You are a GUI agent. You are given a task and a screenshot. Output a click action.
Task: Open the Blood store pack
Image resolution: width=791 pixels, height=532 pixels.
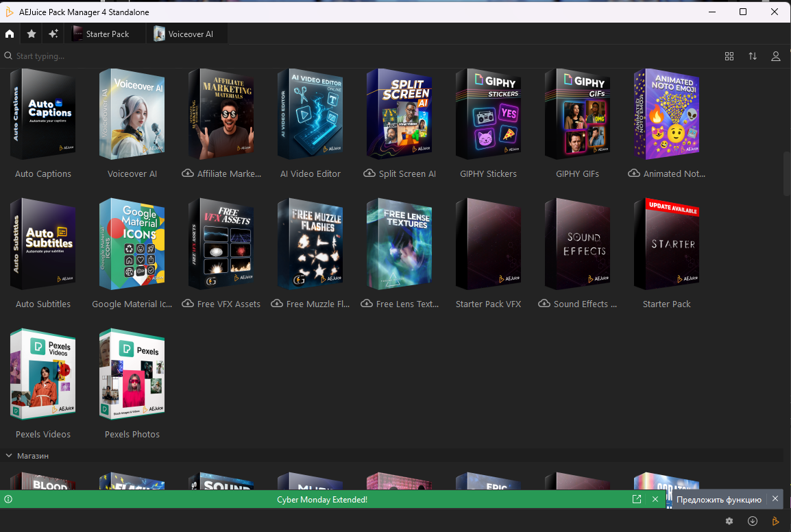tap(43, 481)
